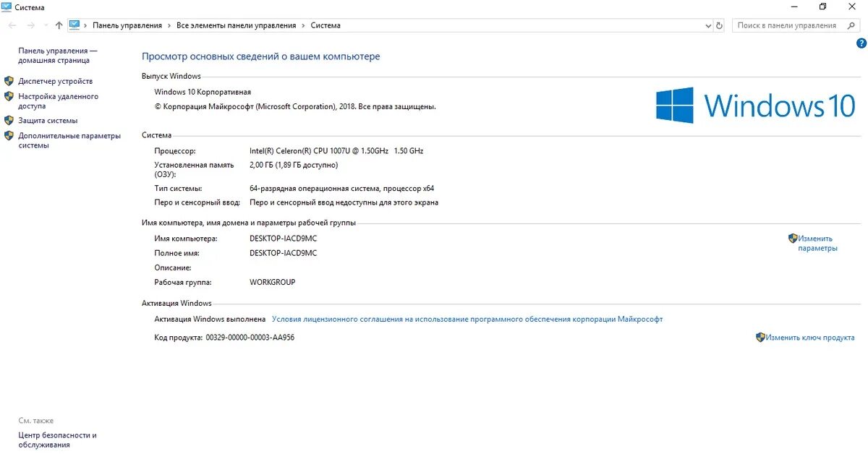Click shield icon beside Диспетчер устройств

(x=9, y=81)
